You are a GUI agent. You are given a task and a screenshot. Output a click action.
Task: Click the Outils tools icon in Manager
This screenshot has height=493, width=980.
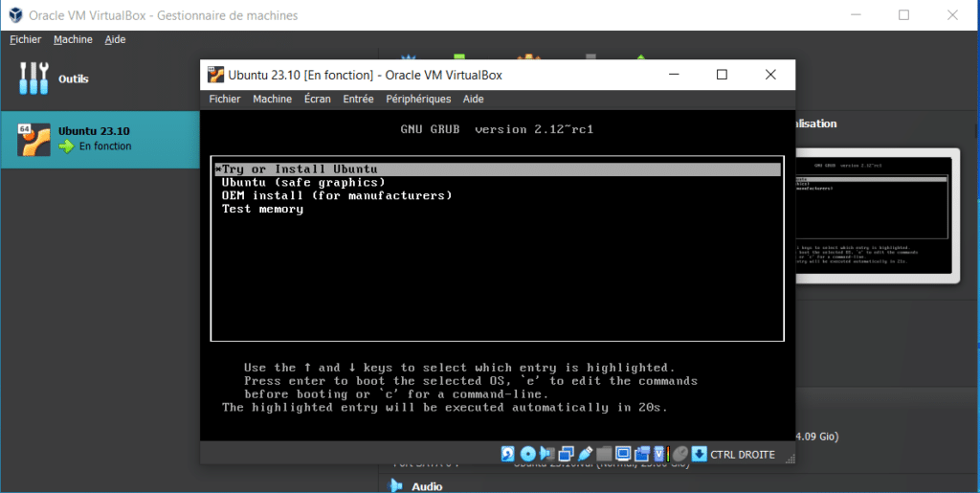(x=33, y=78)
